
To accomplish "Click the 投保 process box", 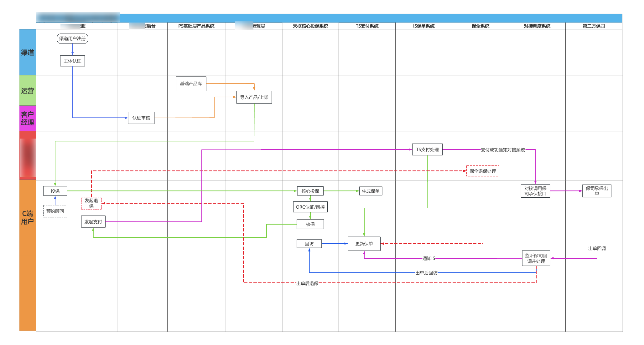I will [x=55, y=191].
